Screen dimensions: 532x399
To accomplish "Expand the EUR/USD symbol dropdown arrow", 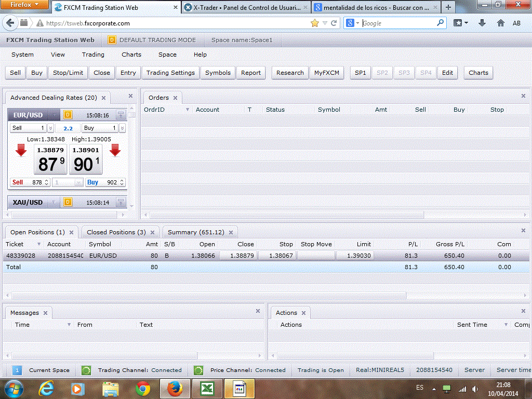I will coord(55,115).
